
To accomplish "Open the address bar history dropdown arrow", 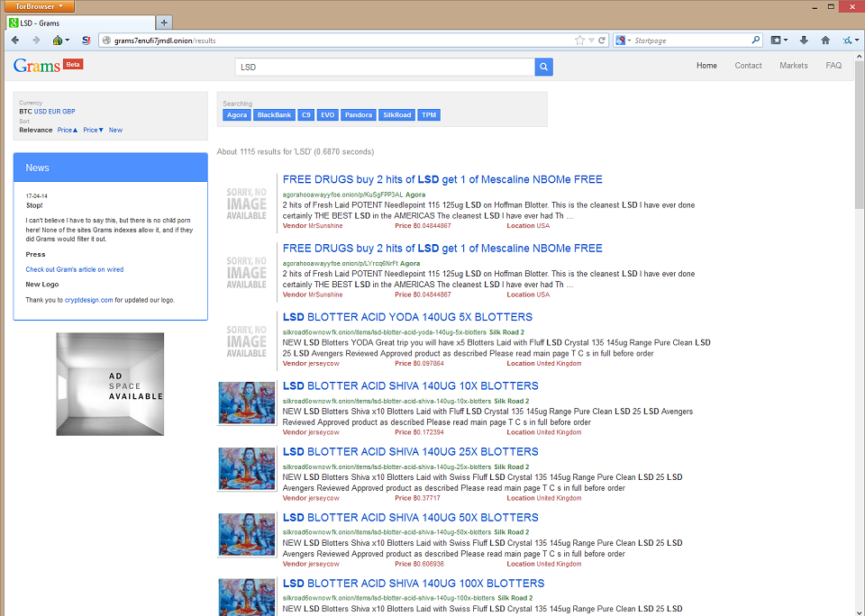I will pyautogui.click(x=591, y=41).
